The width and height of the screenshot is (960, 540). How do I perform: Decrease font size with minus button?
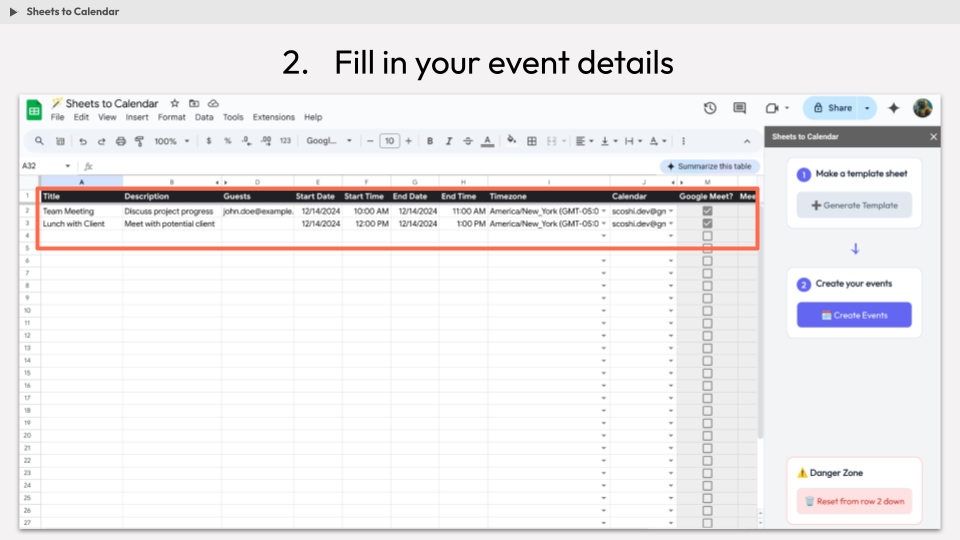point(370,141)
